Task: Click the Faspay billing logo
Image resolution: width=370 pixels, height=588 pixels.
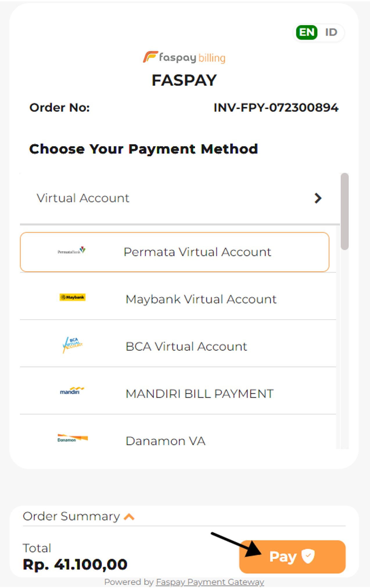Action: [x=184, y=57]
